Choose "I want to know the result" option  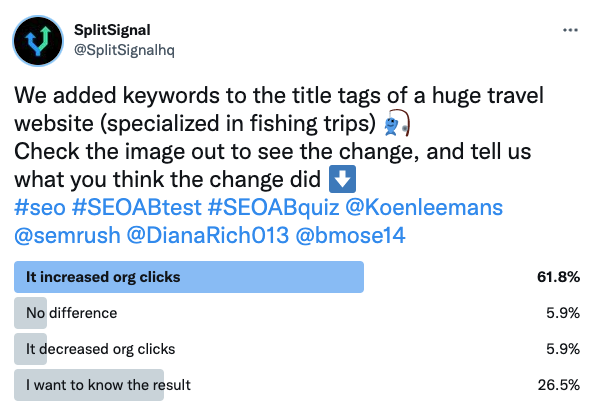297,385
